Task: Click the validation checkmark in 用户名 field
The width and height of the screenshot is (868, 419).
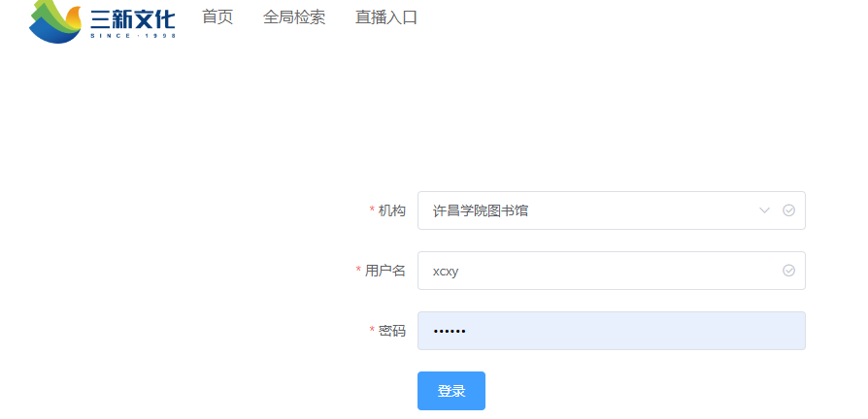Action: [x=788, y=271]
